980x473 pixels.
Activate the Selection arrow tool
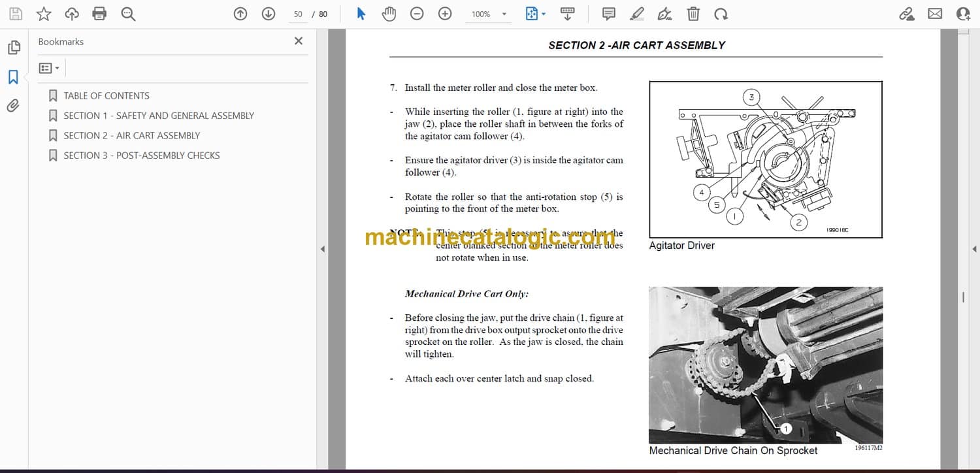click(x=361, y=14)
